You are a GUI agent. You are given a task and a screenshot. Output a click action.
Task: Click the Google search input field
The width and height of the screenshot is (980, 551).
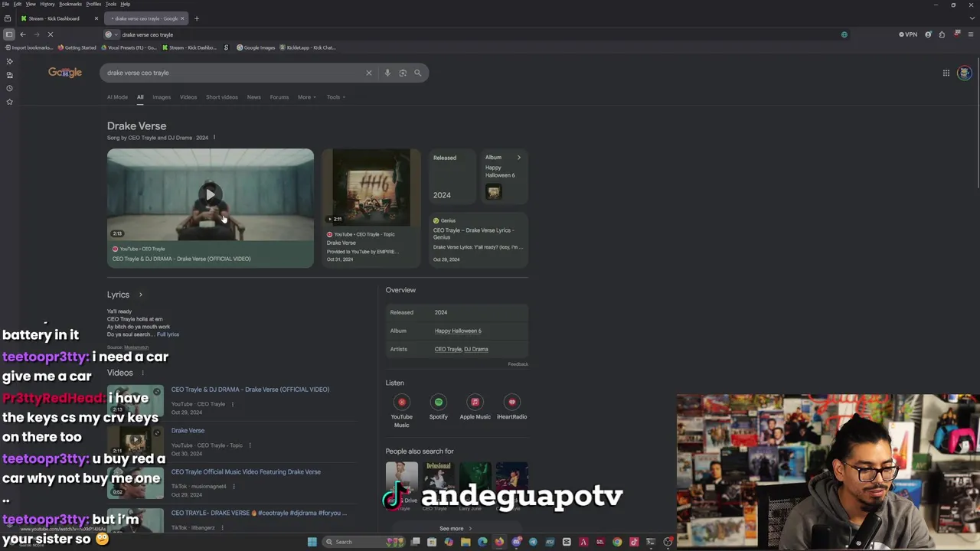click(x=234, y=73)
